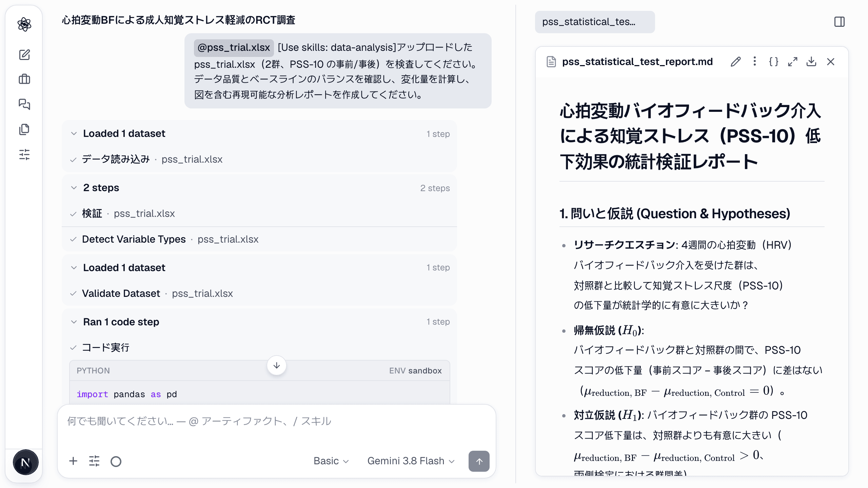868x488 pixels.
Task: Open the 検証 step row
Action: [259, 213]
